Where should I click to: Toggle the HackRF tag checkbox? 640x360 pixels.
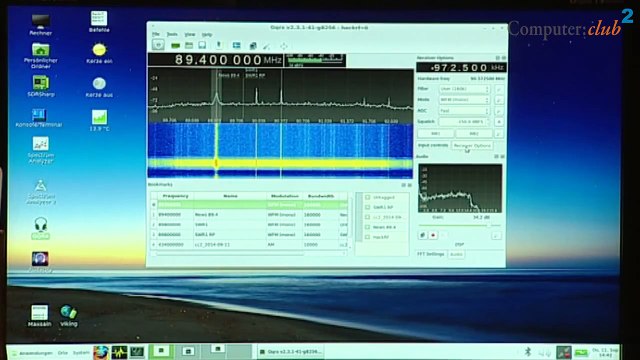point(367,237)
